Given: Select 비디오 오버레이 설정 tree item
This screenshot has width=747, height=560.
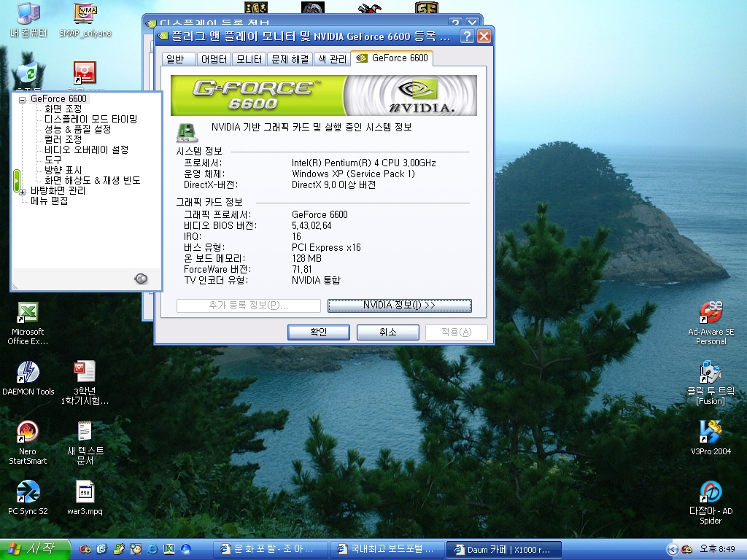Looking at the screenshot, I should pos(87,149).
